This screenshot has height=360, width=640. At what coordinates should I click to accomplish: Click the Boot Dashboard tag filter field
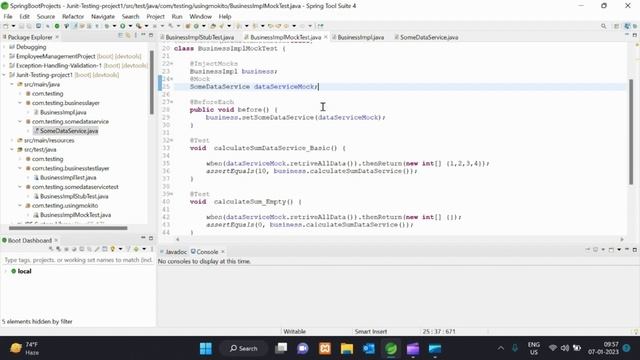(78, 260)
